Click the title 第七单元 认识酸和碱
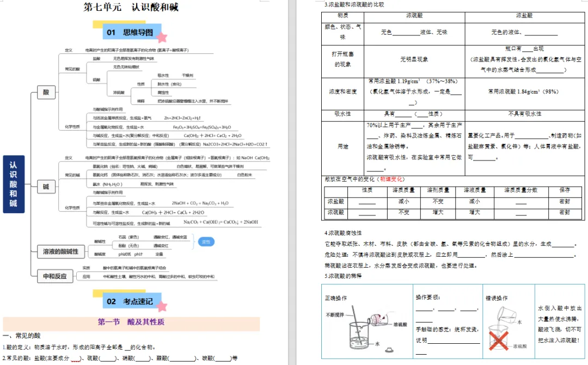Viewport: 588px width, 365px height. pyautogui.click(x=131, y=7)
